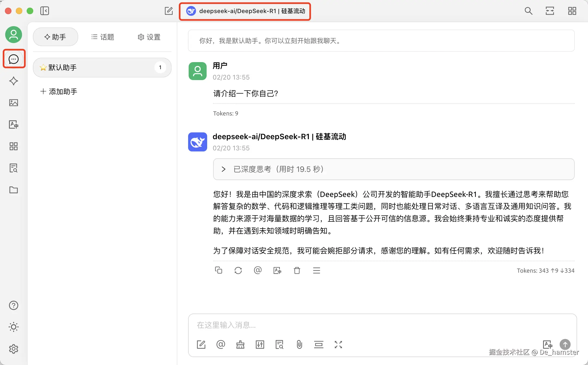Screen dimensions: 588x365
Task: Open the image painting sidebar icon
Action: (x=14, y=103)
